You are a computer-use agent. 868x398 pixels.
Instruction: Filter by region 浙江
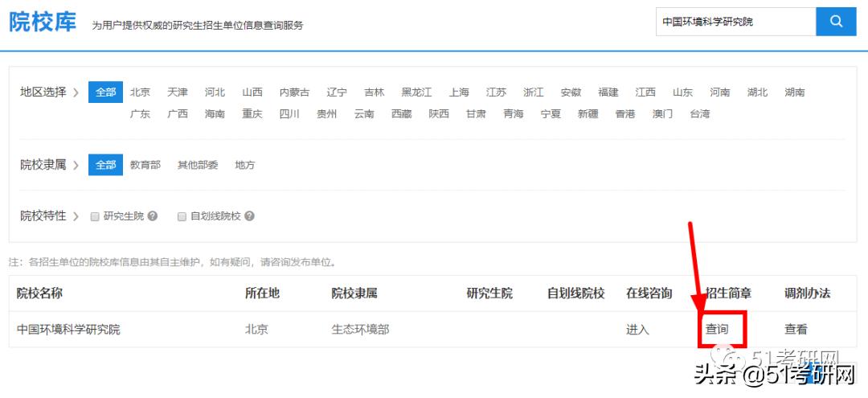pyautogui.click(x=534, y=92)
